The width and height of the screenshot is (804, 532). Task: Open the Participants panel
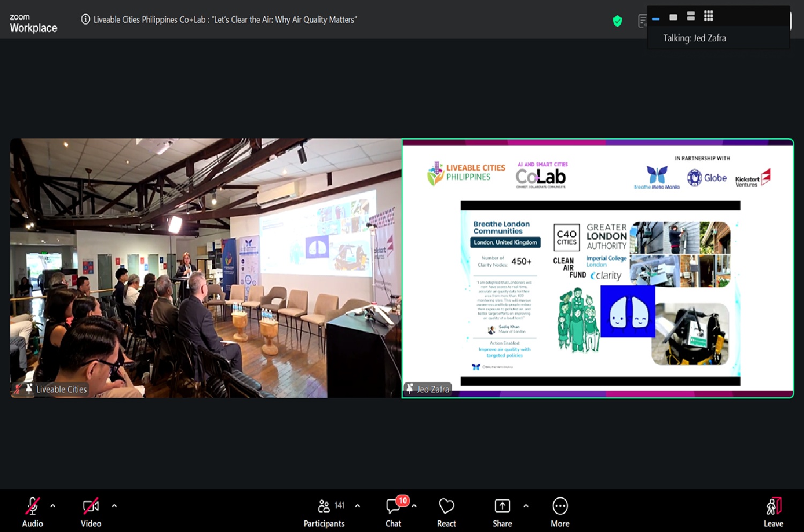pyautogui.click(x=324, y=512)
